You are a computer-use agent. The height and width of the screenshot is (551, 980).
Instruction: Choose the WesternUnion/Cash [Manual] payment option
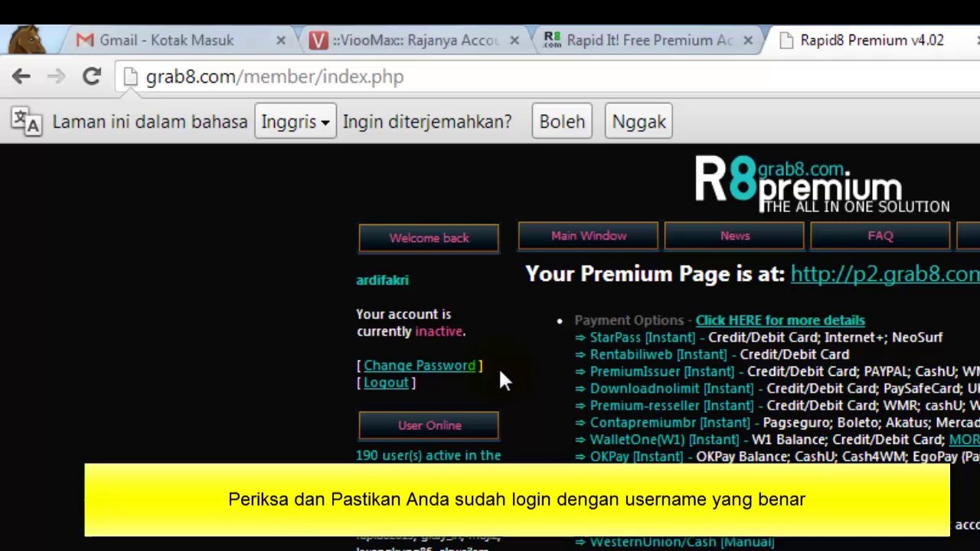pos(682,542)
